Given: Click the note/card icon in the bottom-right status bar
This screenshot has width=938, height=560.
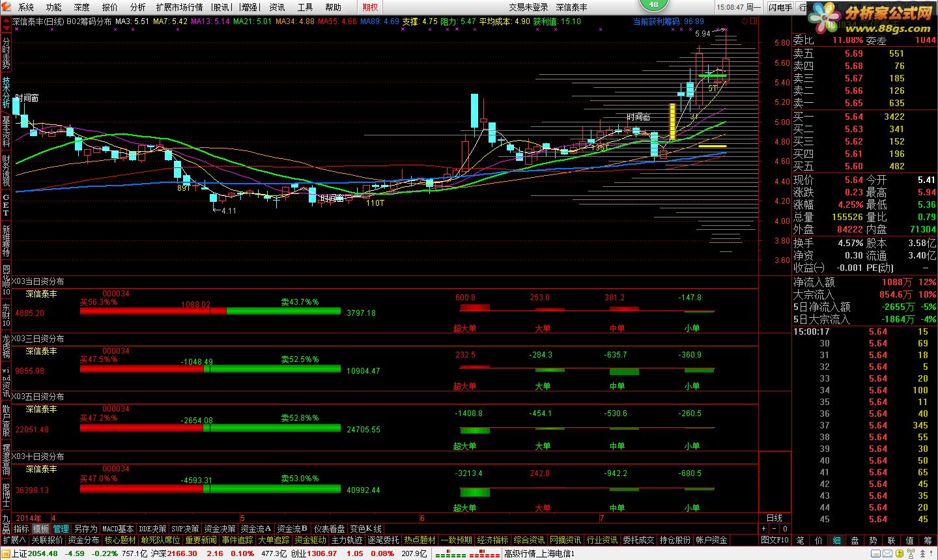Looking at the screenshot, I should (x=875, y=553).
